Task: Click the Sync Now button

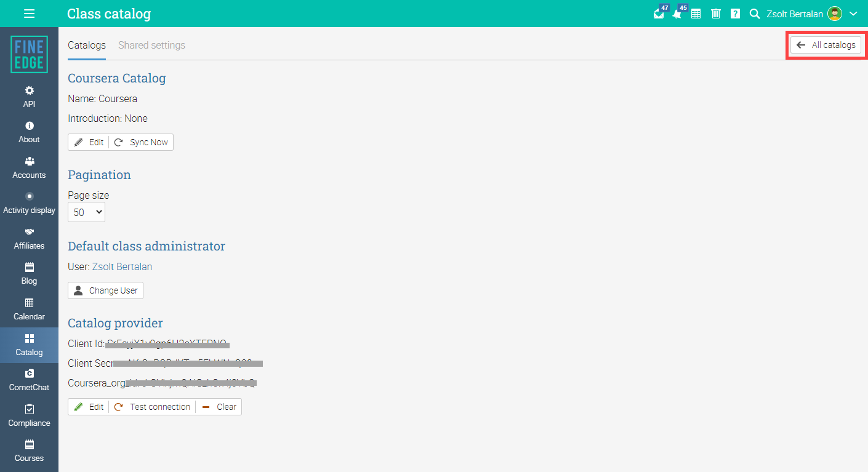Action: (141, 142)
